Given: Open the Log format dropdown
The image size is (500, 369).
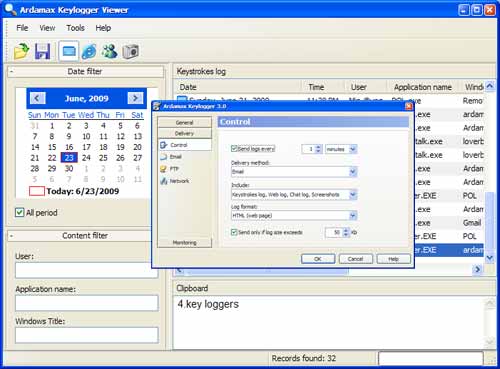Looking at the screenshot, I should [353, 216].
